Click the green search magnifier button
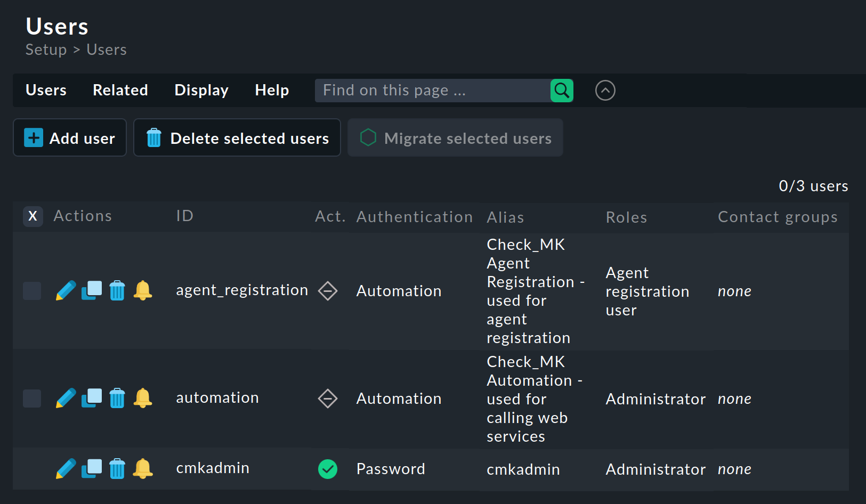 [x=562, y=91]
